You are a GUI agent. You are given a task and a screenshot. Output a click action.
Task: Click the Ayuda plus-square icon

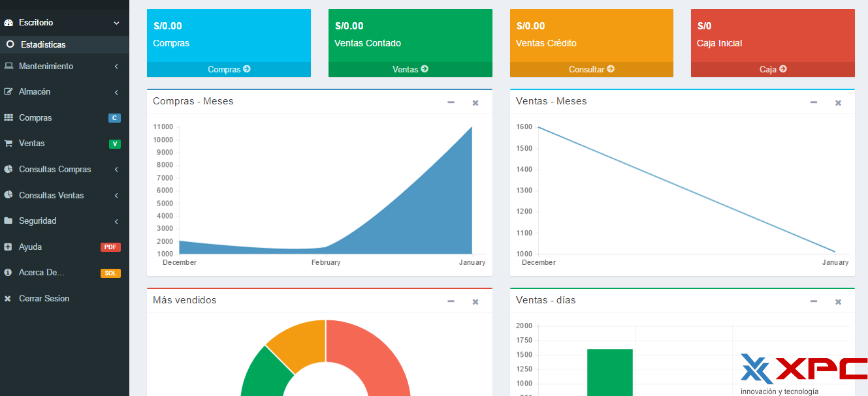(8, 247)
